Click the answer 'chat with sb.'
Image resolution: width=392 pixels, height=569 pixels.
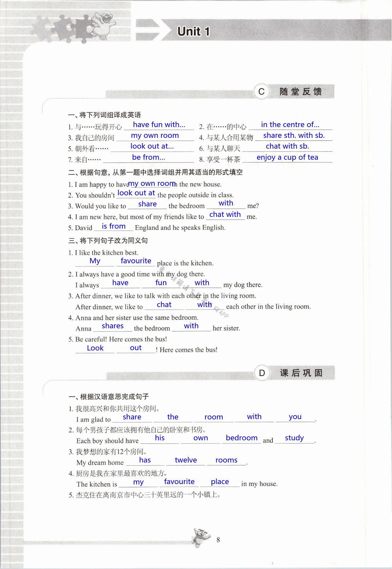tap(287, 146)
